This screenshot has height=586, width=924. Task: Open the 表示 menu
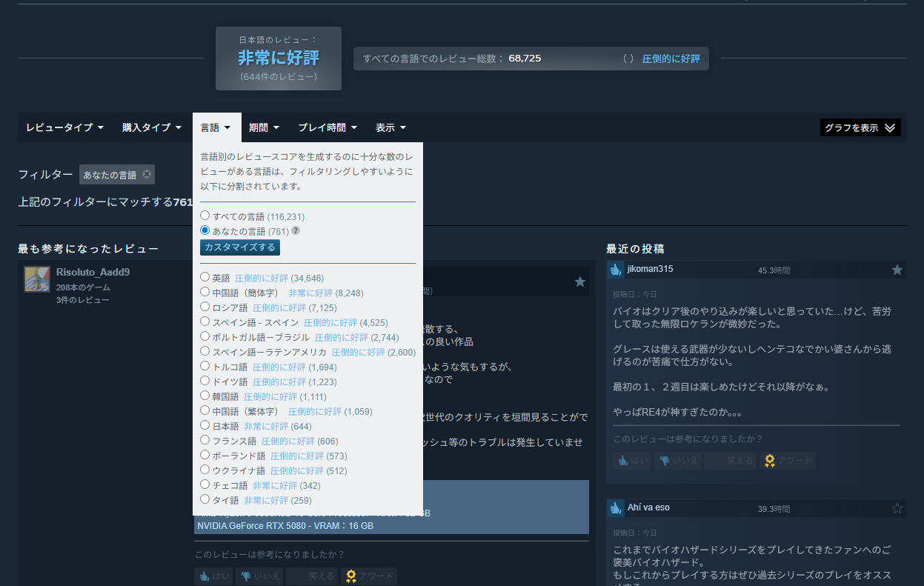pos(390,127)
